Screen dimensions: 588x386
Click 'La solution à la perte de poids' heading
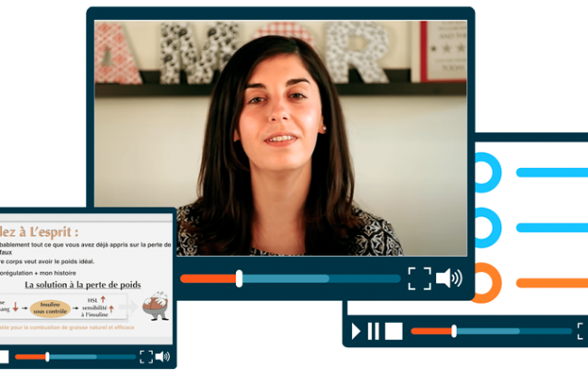[x=83, y=285]
